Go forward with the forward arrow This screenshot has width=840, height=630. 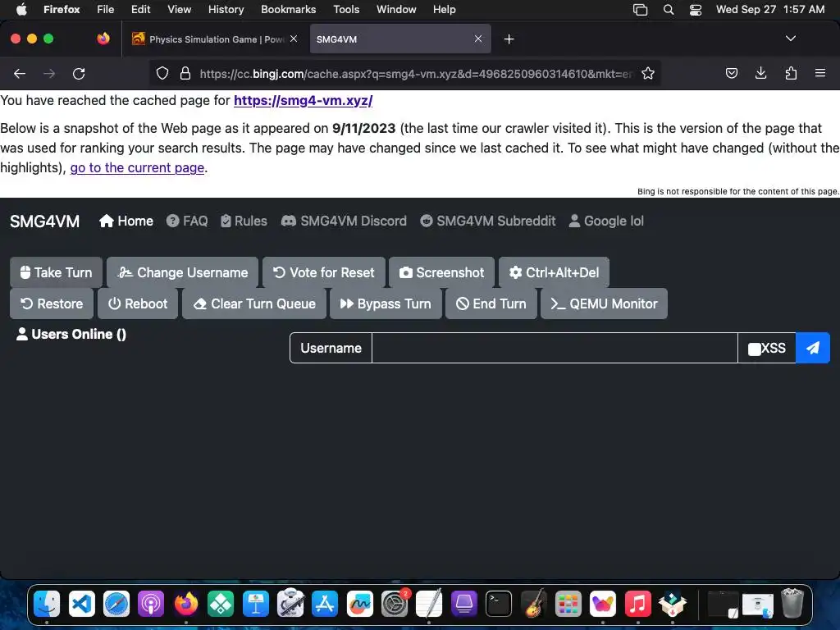tap(49, 73)
